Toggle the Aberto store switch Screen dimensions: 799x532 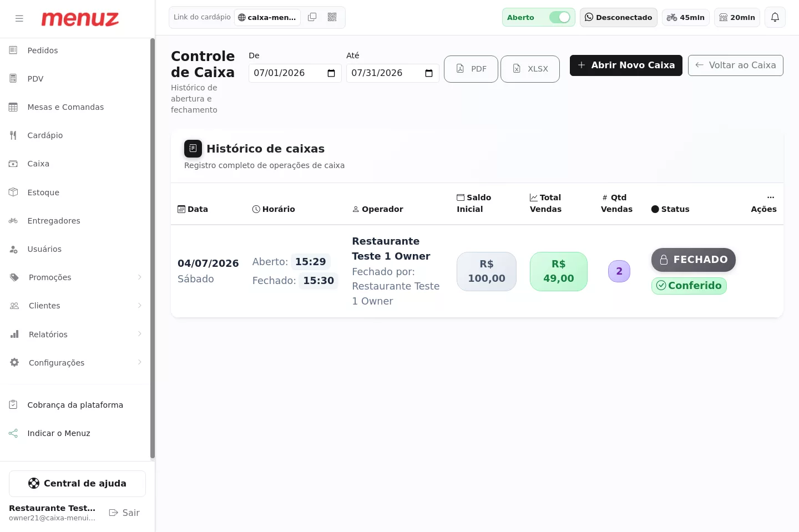pyautogui.click(x=560, y=17)
